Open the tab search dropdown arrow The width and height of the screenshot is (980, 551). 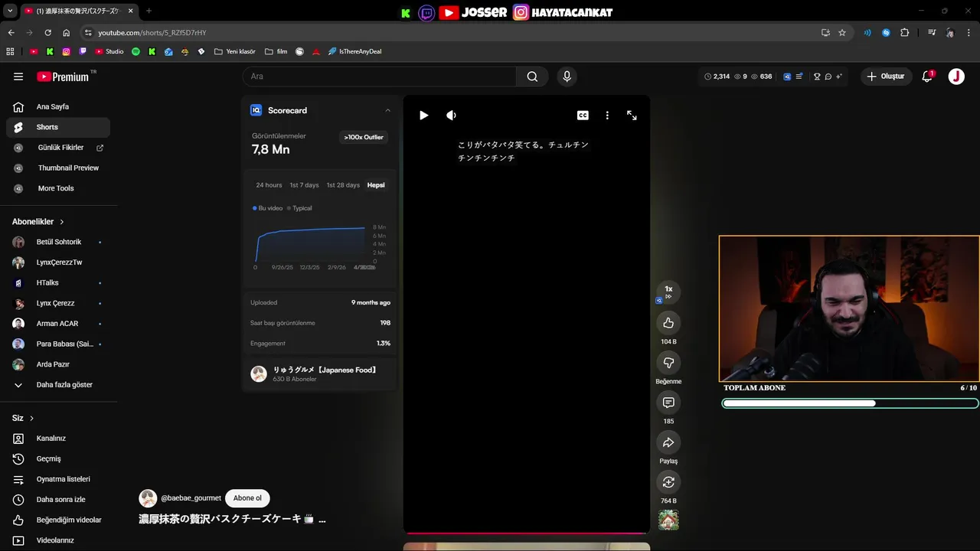(10, 11)
